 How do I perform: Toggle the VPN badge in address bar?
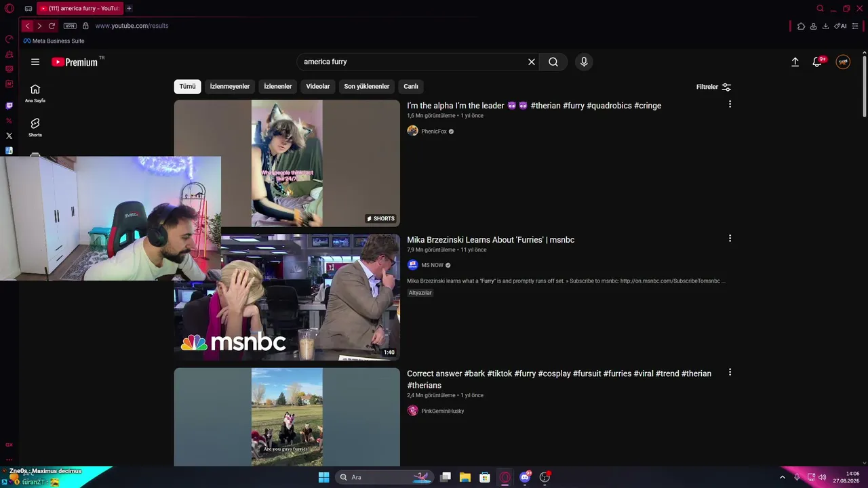[x=70, y=26]
